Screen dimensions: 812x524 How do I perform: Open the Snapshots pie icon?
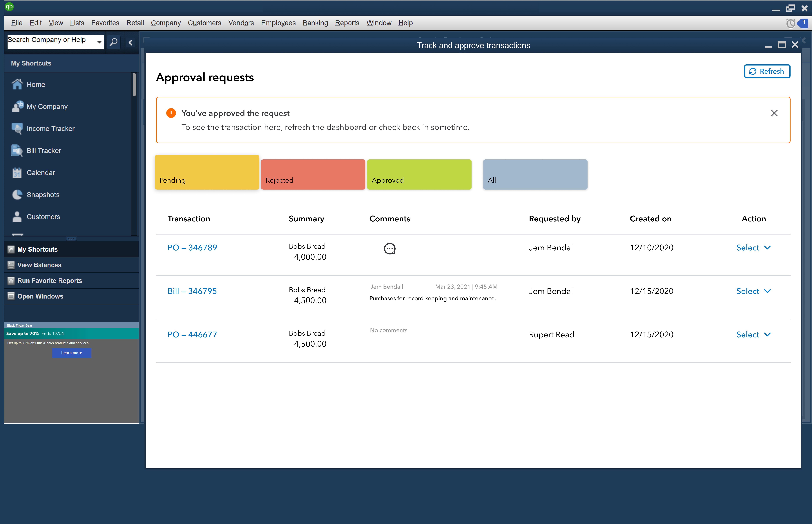coord(17,195)
